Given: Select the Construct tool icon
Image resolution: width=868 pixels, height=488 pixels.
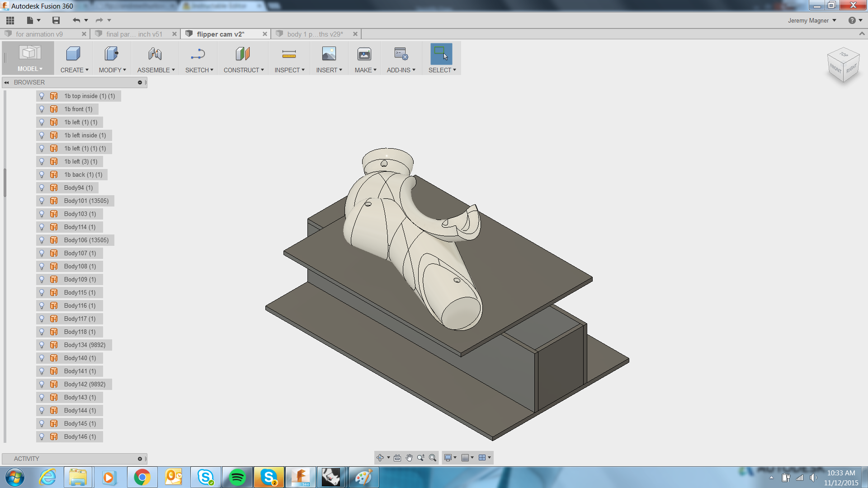Looking at the screenshot, I should 242,54.
